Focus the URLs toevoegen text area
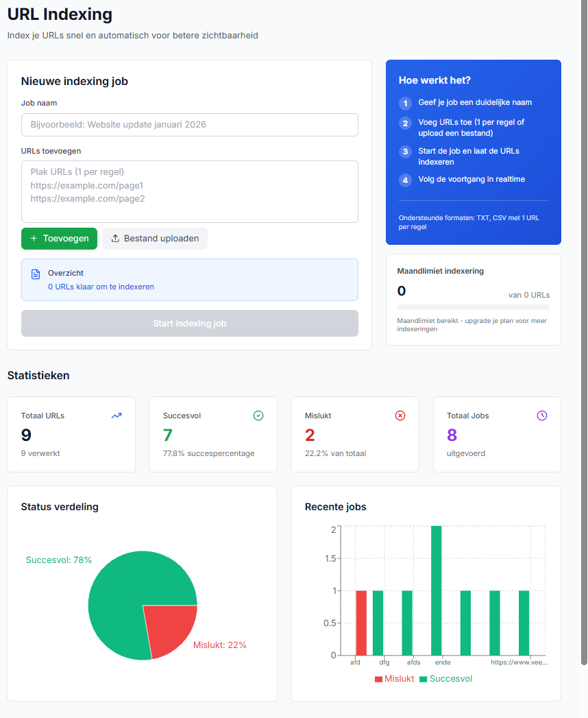 click(x=189, y=191)
